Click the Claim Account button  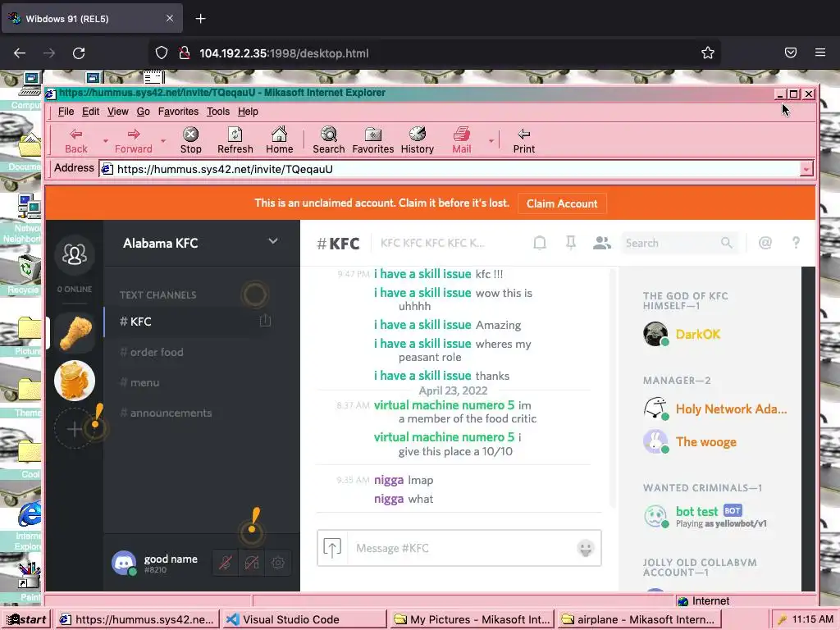(x=562, y=203)
